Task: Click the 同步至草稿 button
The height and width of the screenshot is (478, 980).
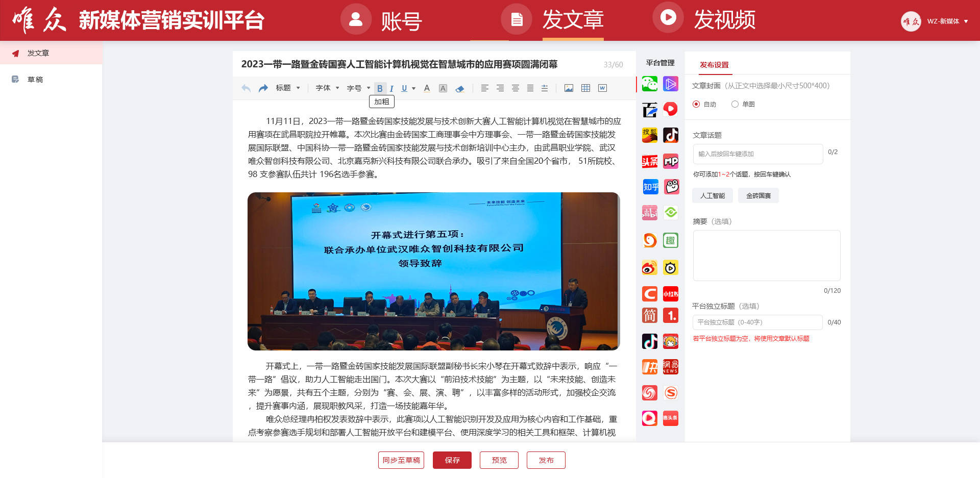Action: tap(401, 460)
